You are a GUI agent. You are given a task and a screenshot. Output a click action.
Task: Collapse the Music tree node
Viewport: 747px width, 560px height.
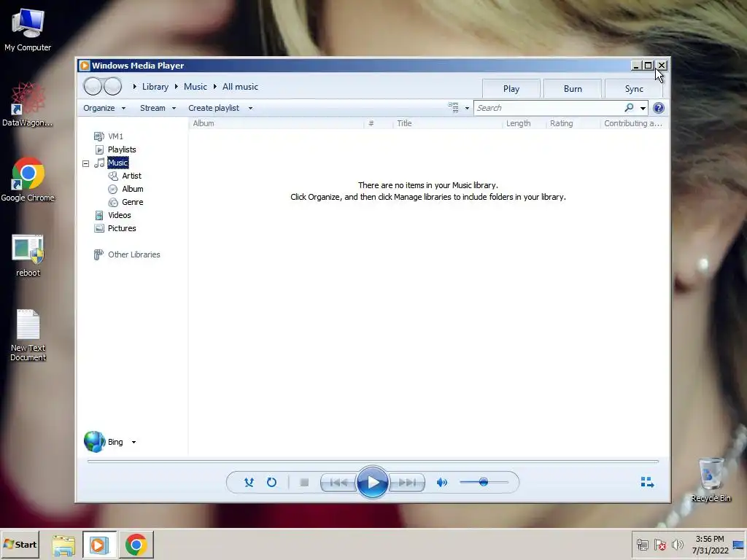86,163
